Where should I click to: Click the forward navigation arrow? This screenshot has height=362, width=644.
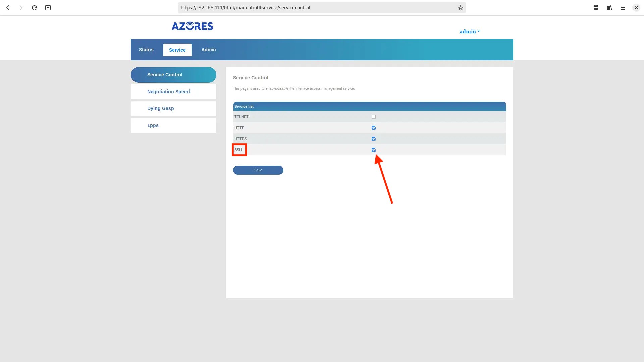[x=21, y=8]
